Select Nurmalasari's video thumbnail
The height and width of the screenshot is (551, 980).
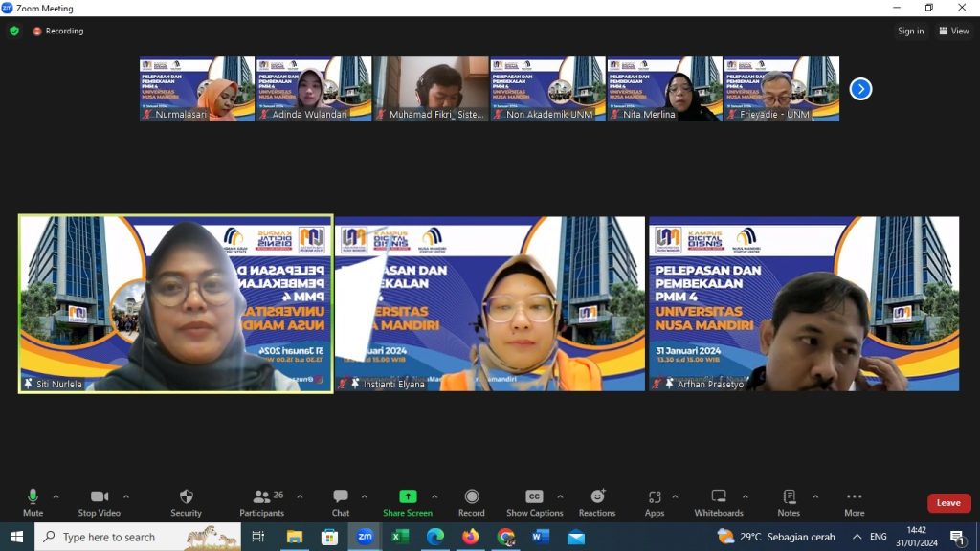(197, 89)
